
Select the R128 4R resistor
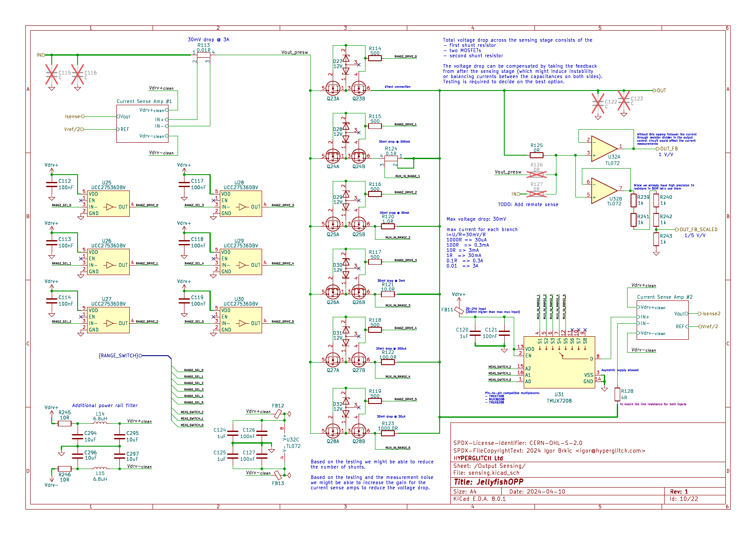[x=617, y=394]
